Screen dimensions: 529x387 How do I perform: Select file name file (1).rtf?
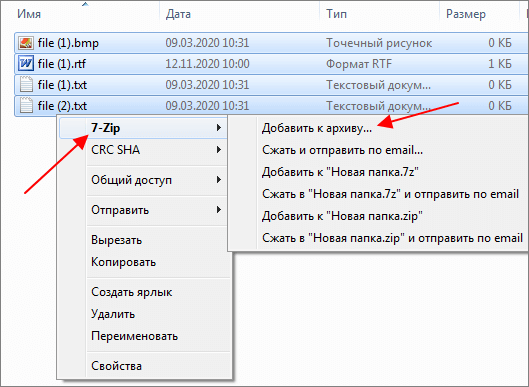[x=62, y=64]
